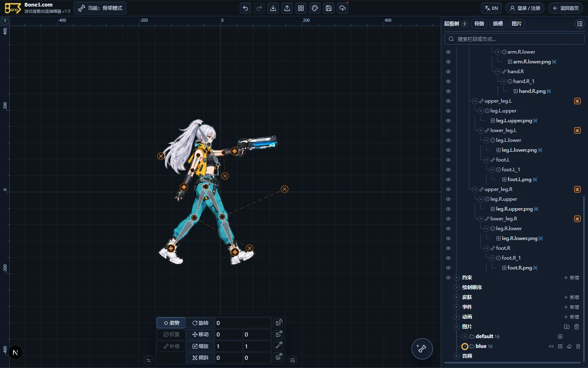The height and width of the screenshot is (368, 588).
Task: Select the 姿势 (pose) mode tab
Action: 171,323
